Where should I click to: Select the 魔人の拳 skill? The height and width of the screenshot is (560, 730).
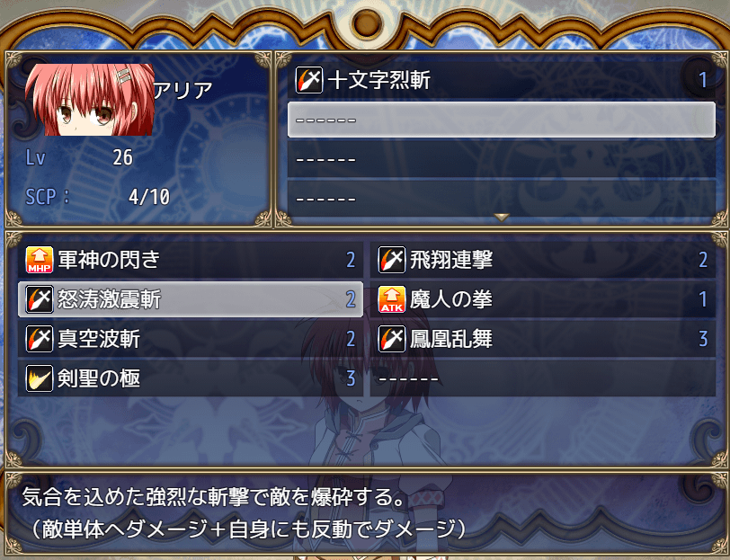(x=543, y=298)
